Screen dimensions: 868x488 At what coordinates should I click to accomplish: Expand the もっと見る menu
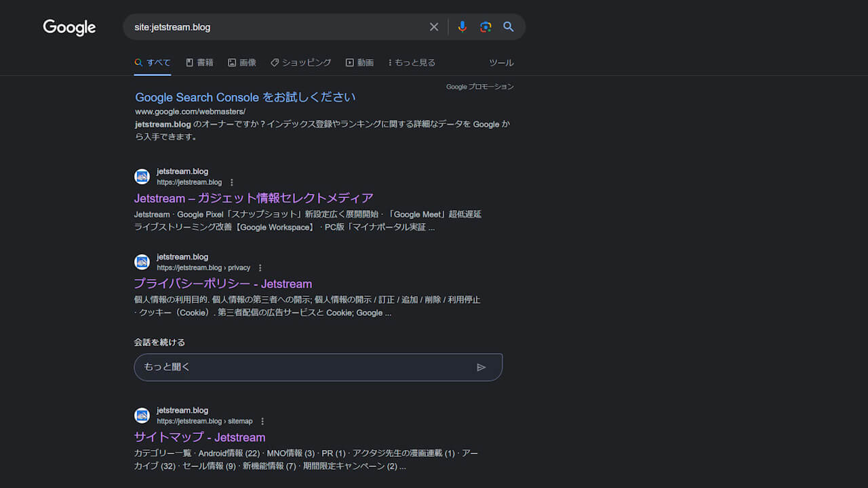(x=412, y=62)
